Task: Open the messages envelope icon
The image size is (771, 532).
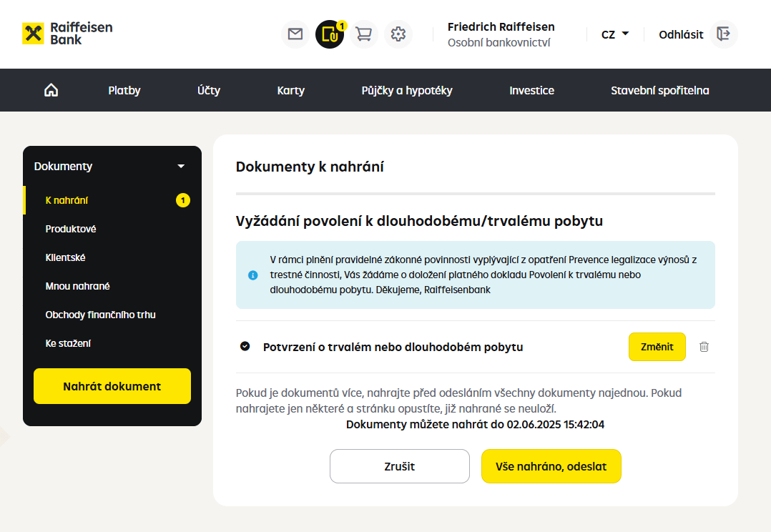Action: tap(295, 34)
